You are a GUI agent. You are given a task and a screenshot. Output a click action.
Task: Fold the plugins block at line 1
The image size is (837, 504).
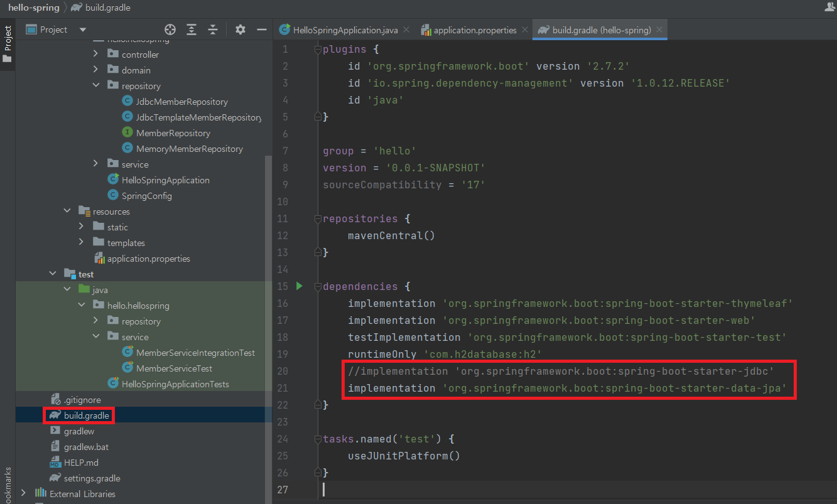[317, 49]
